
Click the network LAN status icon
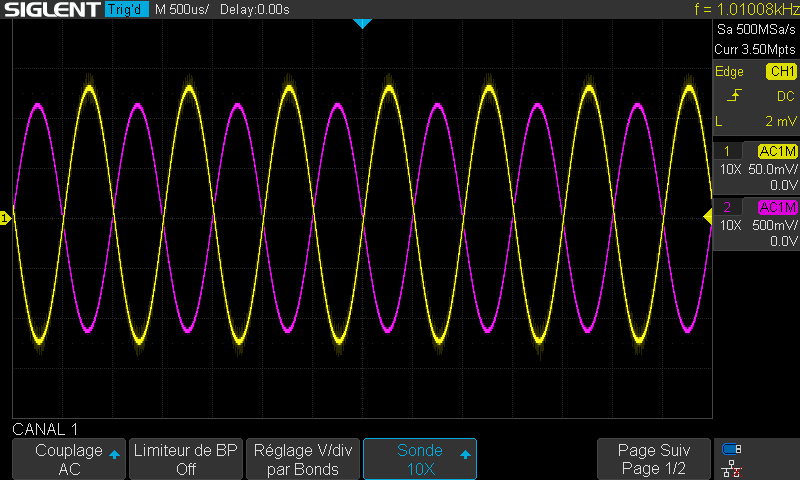point(732,468)
